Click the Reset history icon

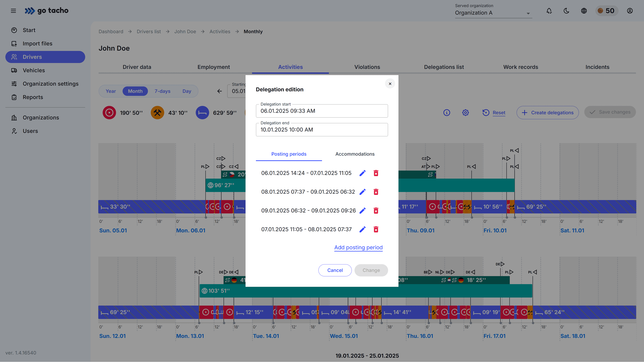click(x=486, y=113)
